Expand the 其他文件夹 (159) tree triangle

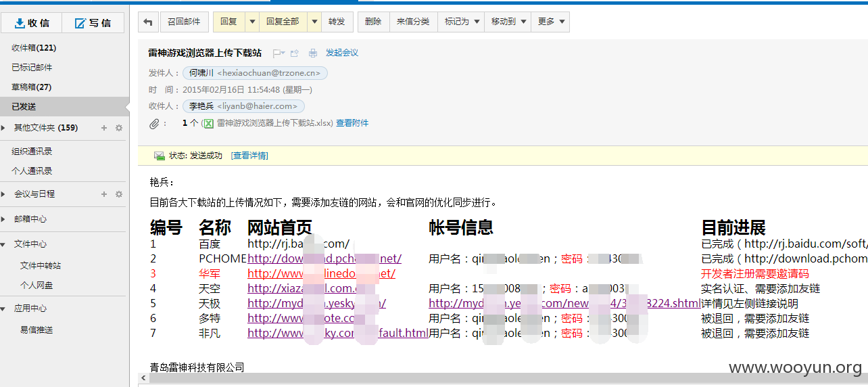point(5,128)
